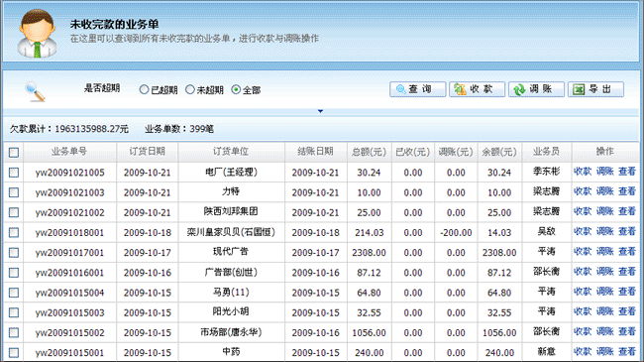The height and width of the screenshot is (362, 644).
Task: Sort by 业务单号 column header
Action: tap(69, 152)
